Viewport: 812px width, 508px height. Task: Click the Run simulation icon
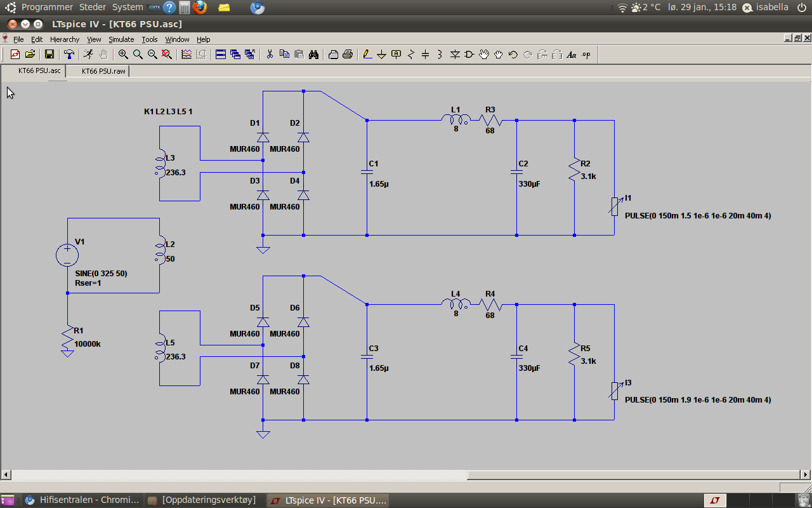pos(89,55)
